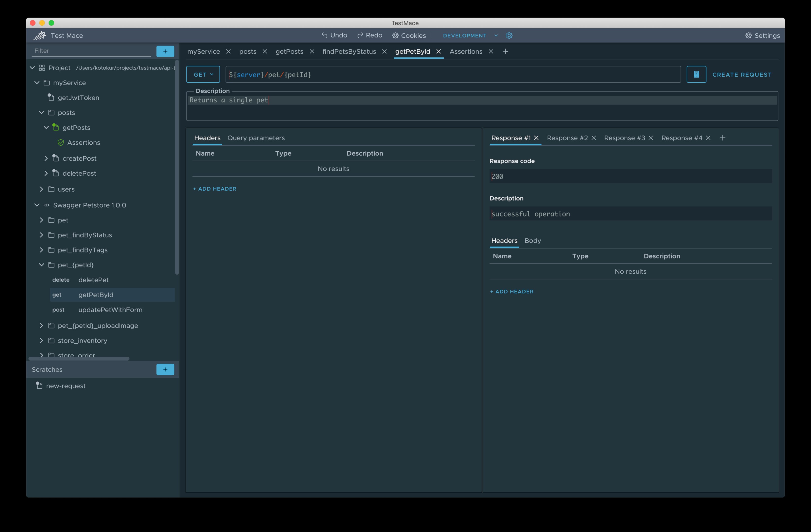Collapse the Swagger Petstore 1.0.0 node

(x=37, y=205)
